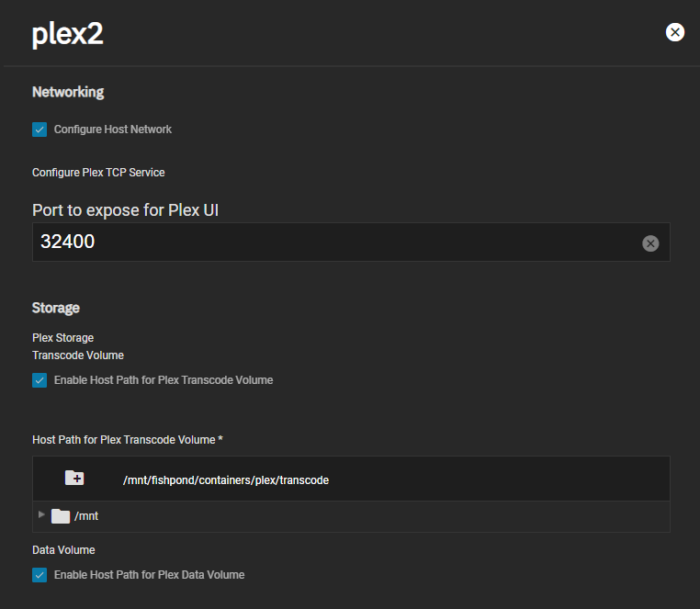Click the "Transcode Volume" subsection label
This screenshot has height=609, width=700.
tap(78, 355)
